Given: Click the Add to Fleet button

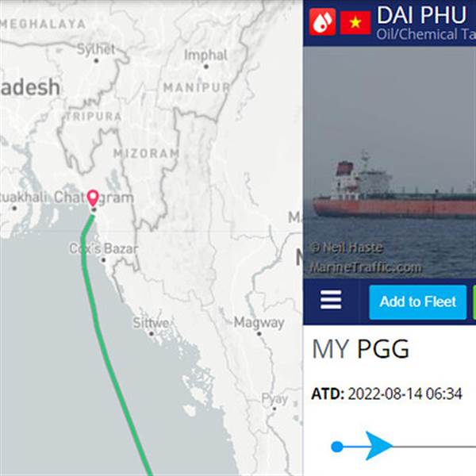Looking at the screenshot, I should pos(418,302).
